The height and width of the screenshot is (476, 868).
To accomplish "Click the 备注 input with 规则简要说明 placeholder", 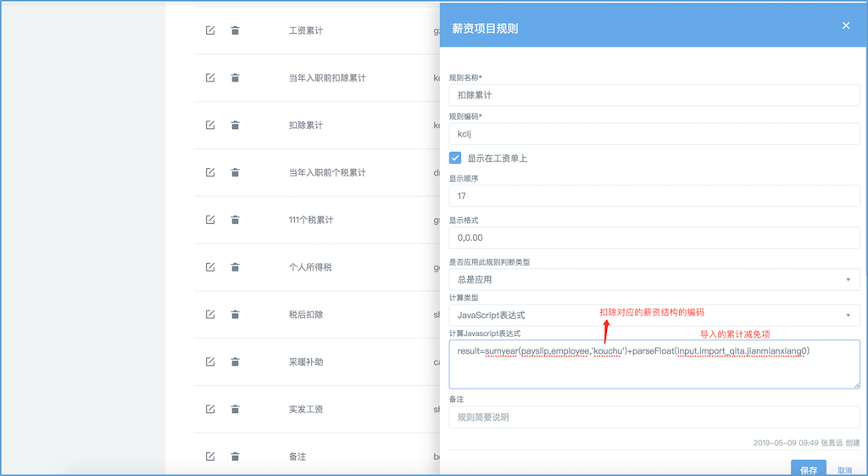I will click(x=654, y=417).
